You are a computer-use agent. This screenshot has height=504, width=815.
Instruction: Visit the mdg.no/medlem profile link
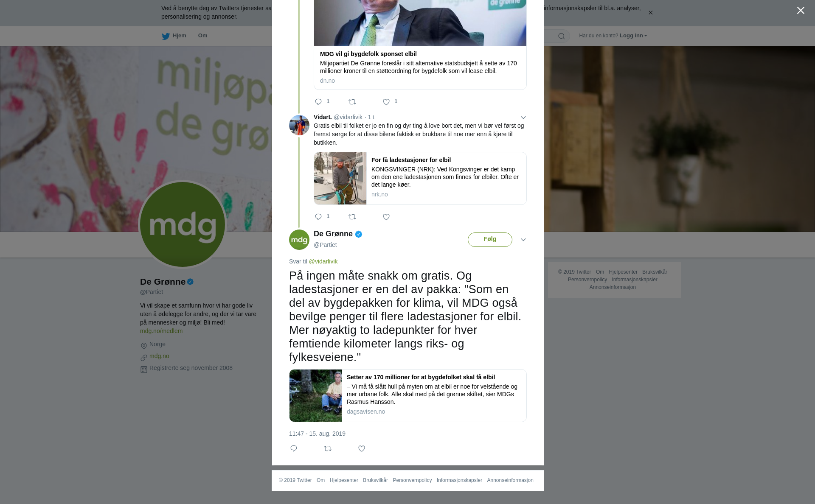[161, 331]
